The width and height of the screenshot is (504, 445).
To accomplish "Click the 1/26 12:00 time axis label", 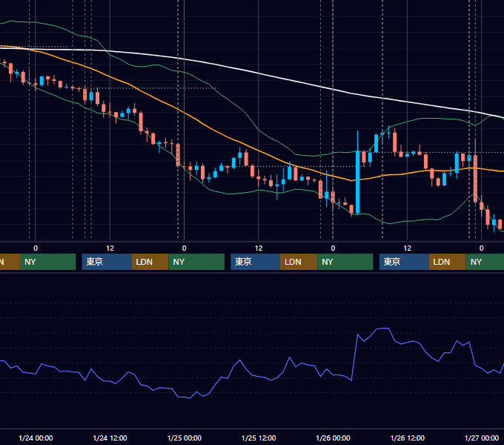I will click(407, 438).
